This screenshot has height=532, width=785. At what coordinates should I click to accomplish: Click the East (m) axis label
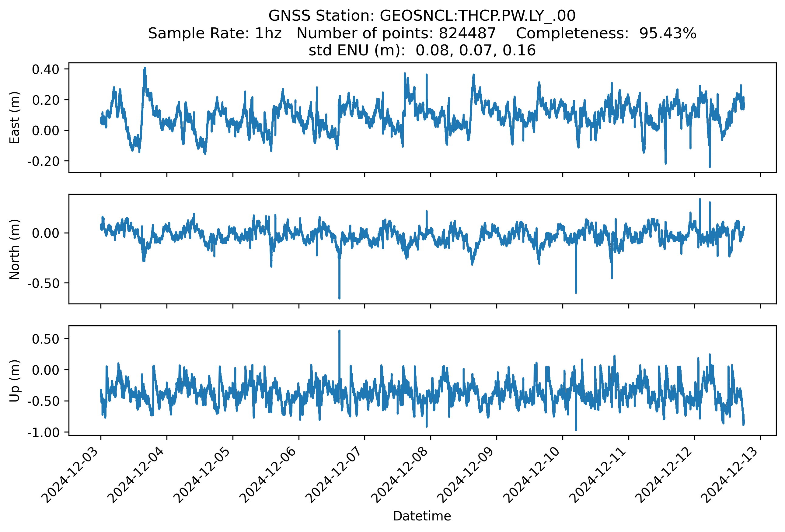pyautogui.click(x=14, y=117)
